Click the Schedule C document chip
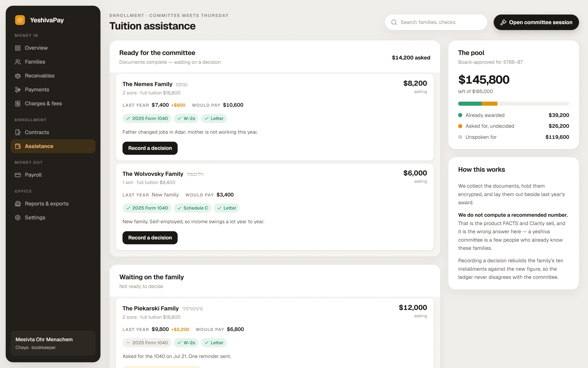Image resolution: width=588 pixels, height=368 pixels. pos(193,208)
